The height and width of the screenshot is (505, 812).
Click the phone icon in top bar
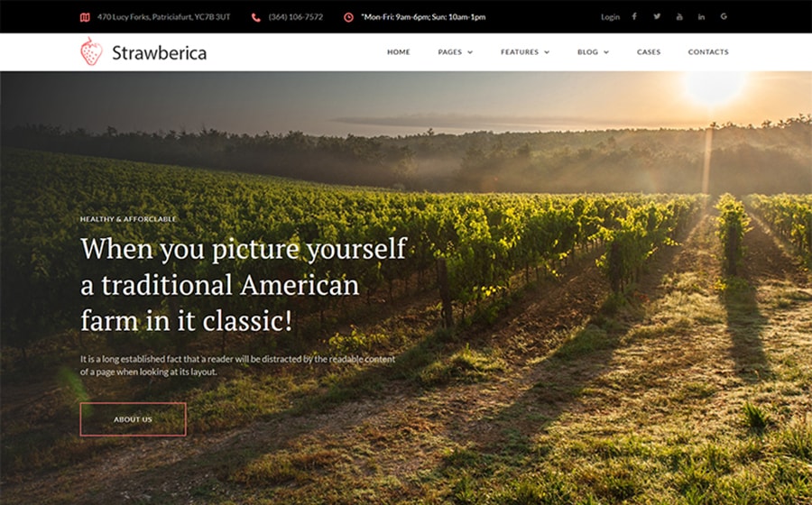(256, 17)
